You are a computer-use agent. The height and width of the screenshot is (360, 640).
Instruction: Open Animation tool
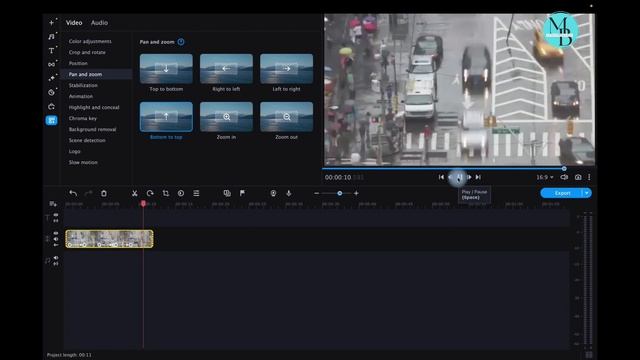click(81, 96)
